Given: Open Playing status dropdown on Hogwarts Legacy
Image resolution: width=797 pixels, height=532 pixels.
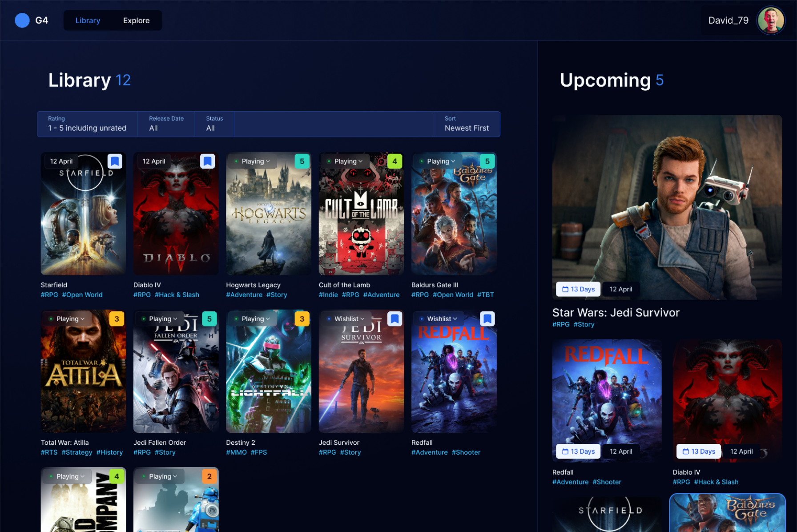Looking at the screenshot, I should (252, 161).
